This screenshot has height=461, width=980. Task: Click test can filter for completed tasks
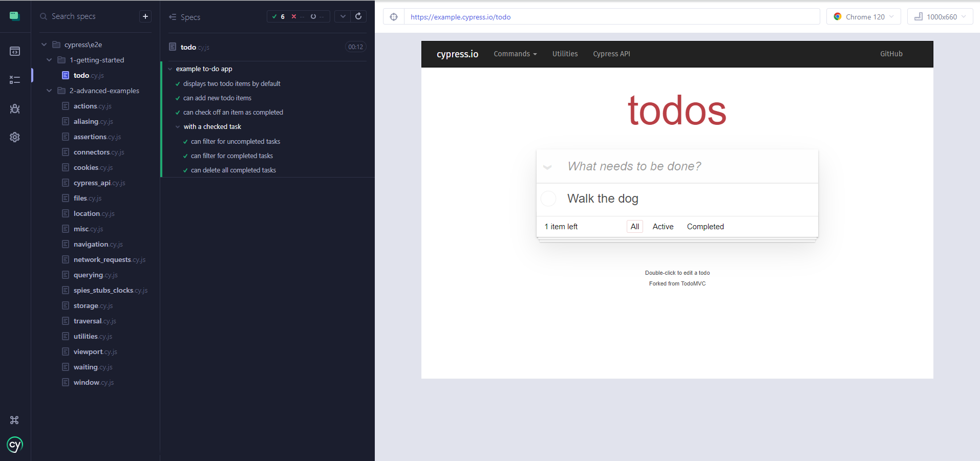[231, 156]
